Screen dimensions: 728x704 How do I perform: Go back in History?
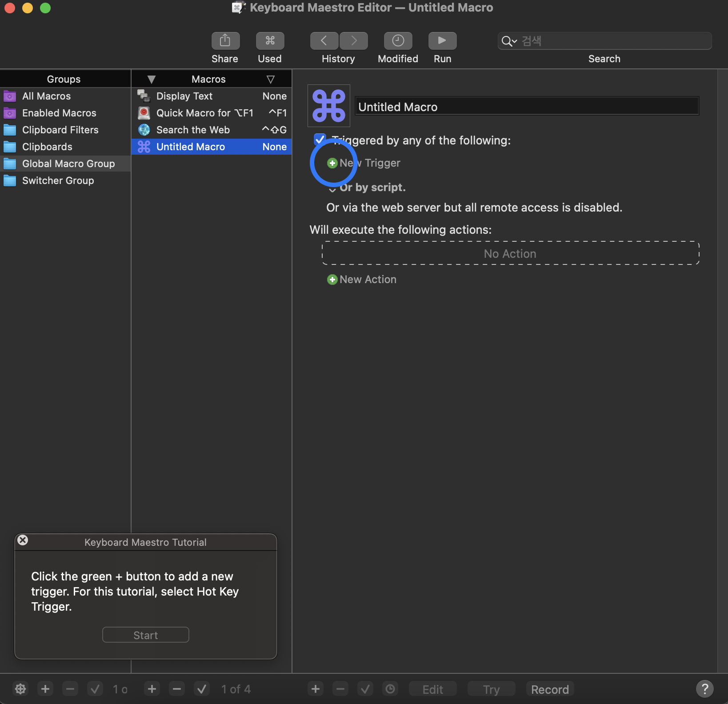[324, 41]
